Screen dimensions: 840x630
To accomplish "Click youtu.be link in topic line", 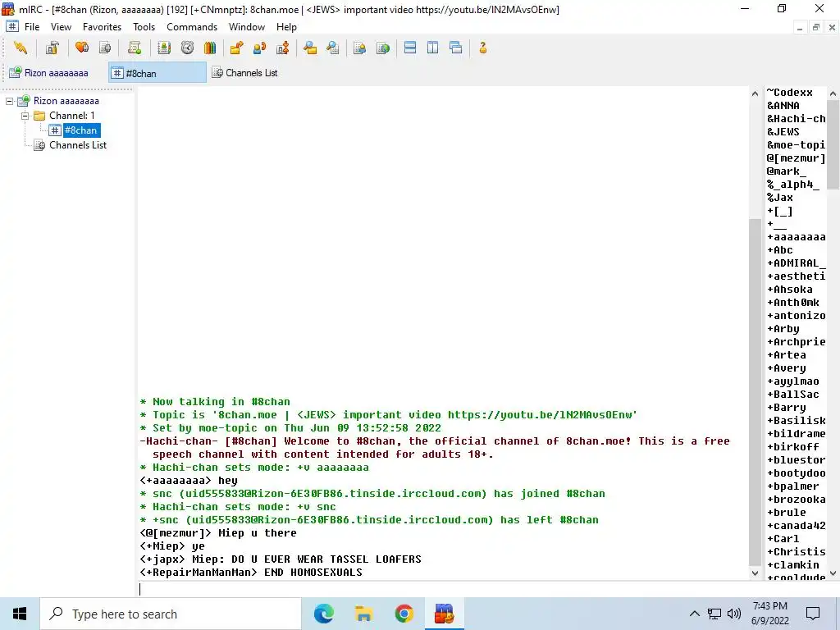I will [x=540, y=414].
